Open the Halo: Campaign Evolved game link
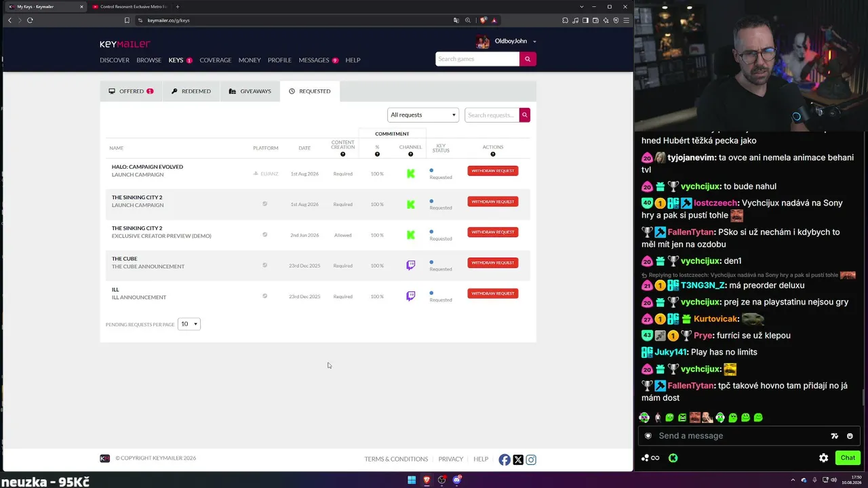868x488 pixels. click(147, 167)
